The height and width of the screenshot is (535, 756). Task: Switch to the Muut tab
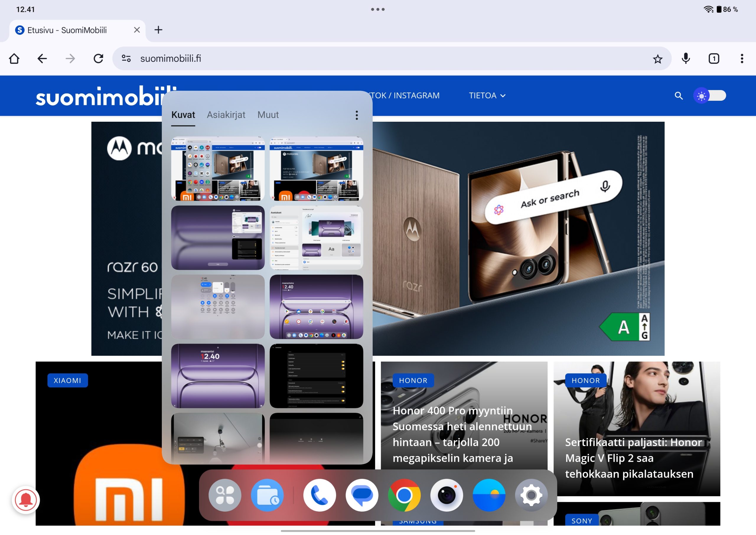268,115
